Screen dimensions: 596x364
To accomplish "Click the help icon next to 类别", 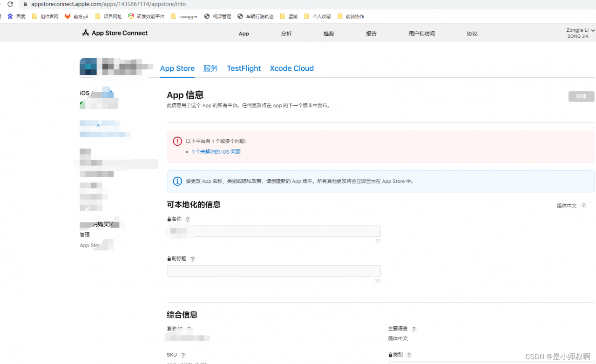I will pos(409,355).
